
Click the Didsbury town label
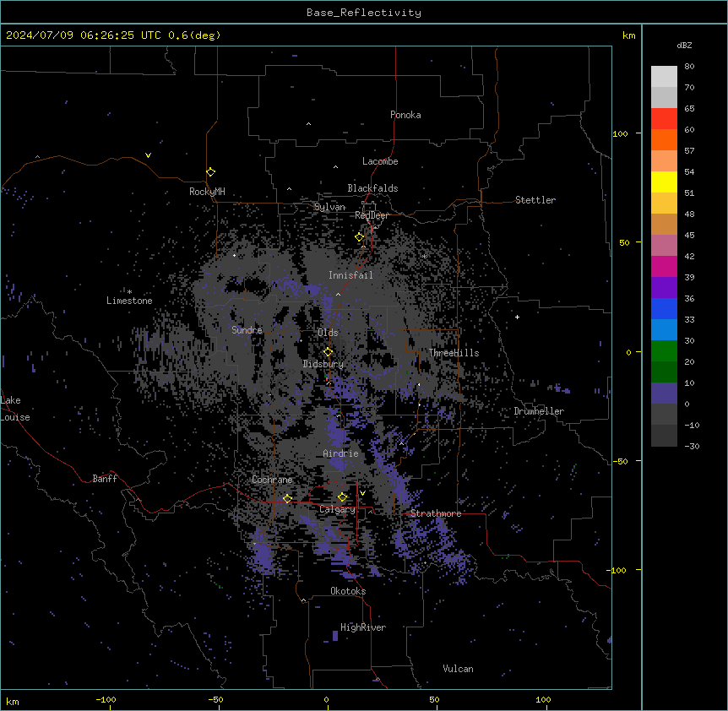323,364
